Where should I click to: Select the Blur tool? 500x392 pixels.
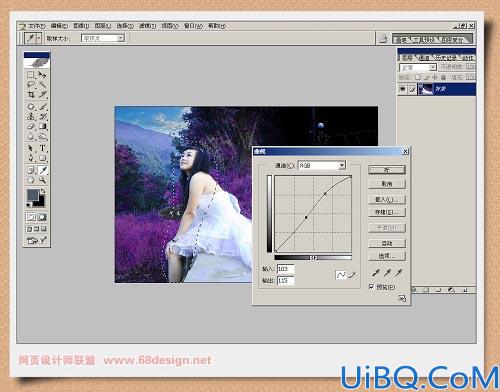point(31,136)
